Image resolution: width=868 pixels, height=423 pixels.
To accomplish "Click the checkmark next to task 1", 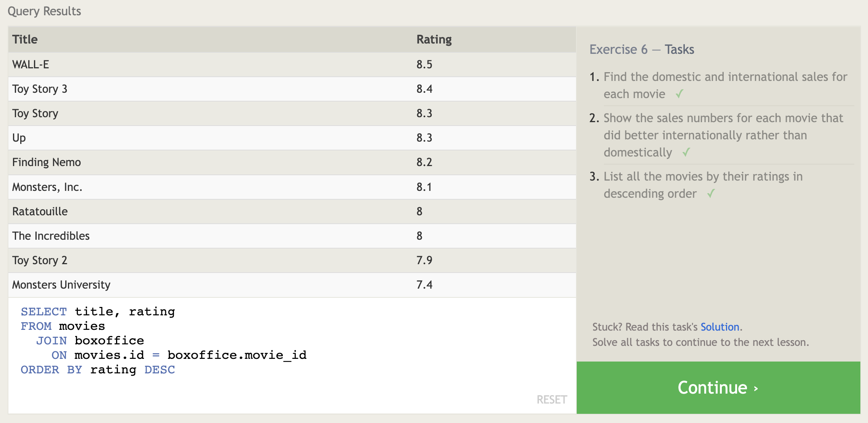I will 679,94.
